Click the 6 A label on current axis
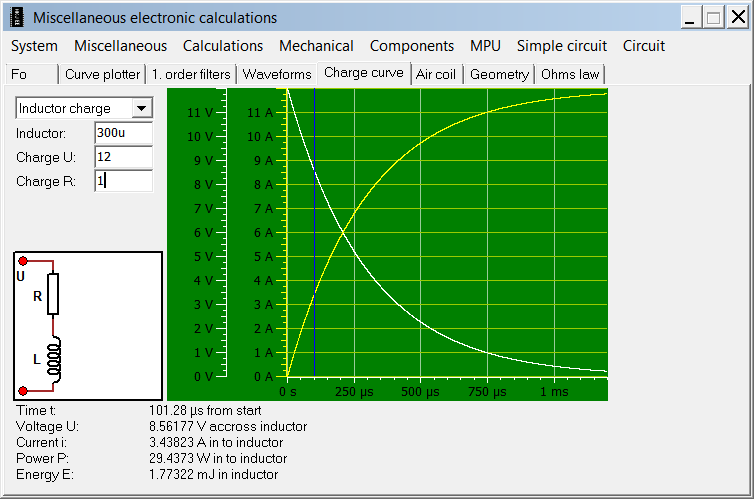 (x=264, y=233)
